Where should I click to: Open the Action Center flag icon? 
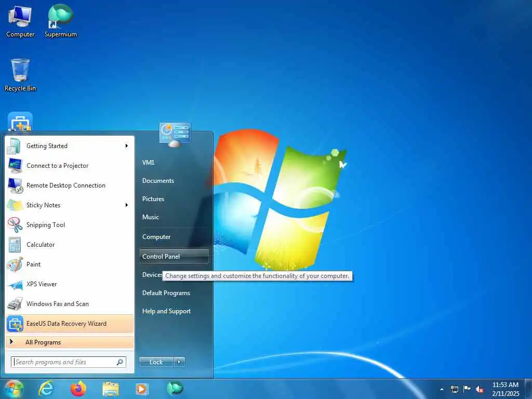[x=467, y=389]
